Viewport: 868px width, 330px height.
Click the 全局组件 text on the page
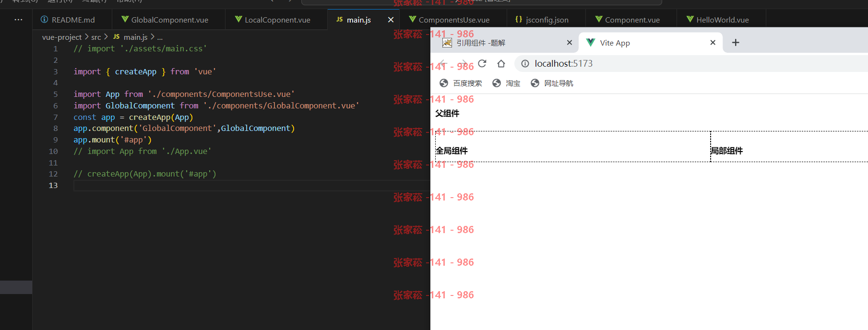tap(452, 151)
